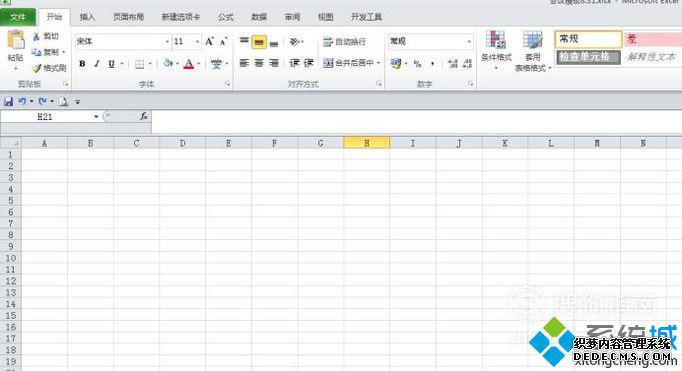The width and height of the screenshot is (682, 371).
Task: Decrease font size with the small A icon
Action: click(224, 42)
